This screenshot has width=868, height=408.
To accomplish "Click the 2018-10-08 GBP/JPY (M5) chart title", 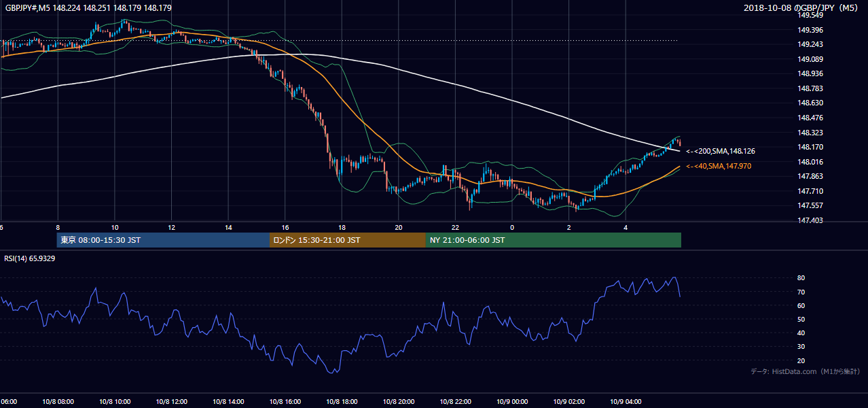I will [x=802, y=8].
